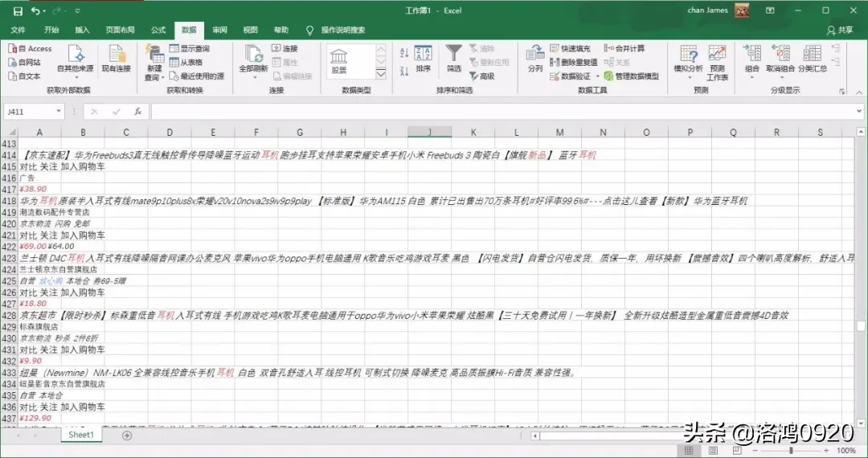Click 快速填充 (Flash Fill)
This screenshot has height=458, width=868.
570,49
